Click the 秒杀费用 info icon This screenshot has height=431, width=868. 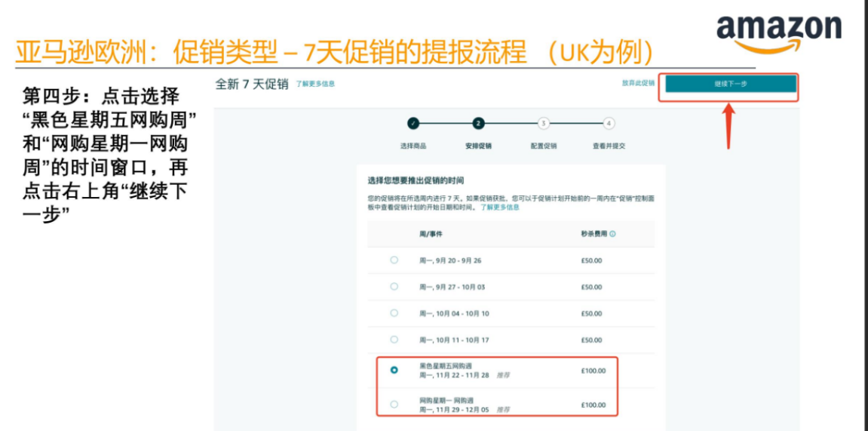pos(613,234)
